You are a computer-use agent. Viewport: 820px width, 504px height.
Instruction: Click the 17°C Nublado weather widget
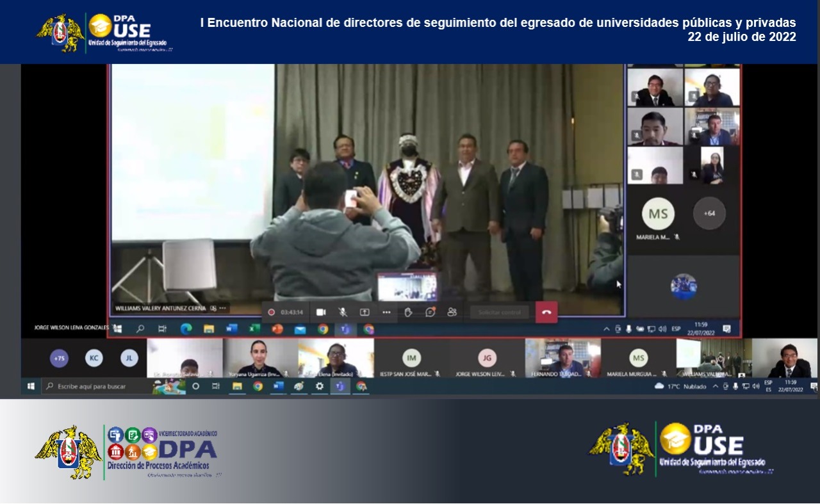680,386
